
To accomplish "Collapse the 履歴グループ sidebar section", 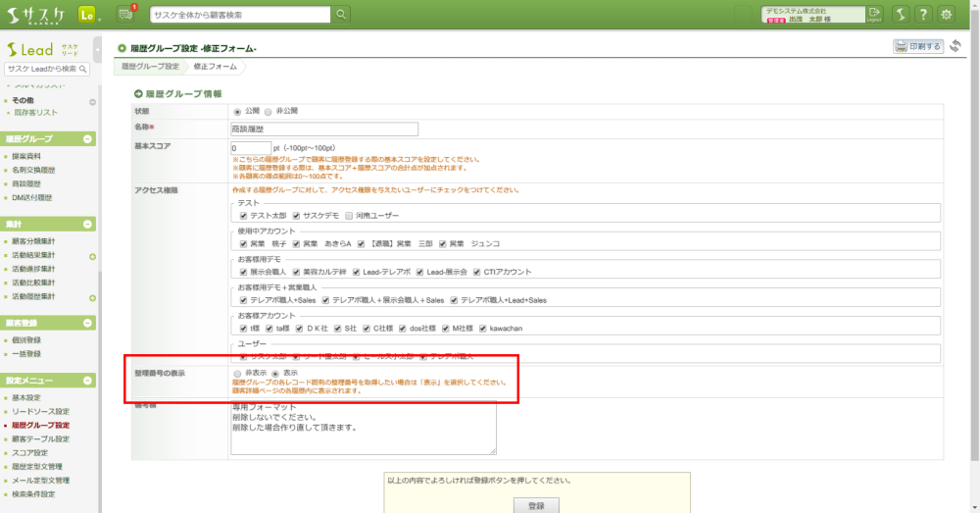I will 88,139.
